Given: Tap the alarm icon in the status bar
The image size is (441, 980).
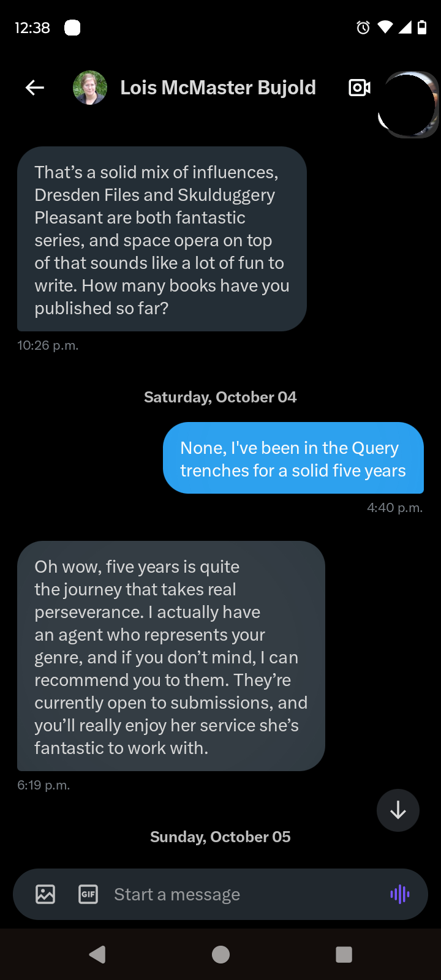Looking at the screenshot, I should click(363, 27).
